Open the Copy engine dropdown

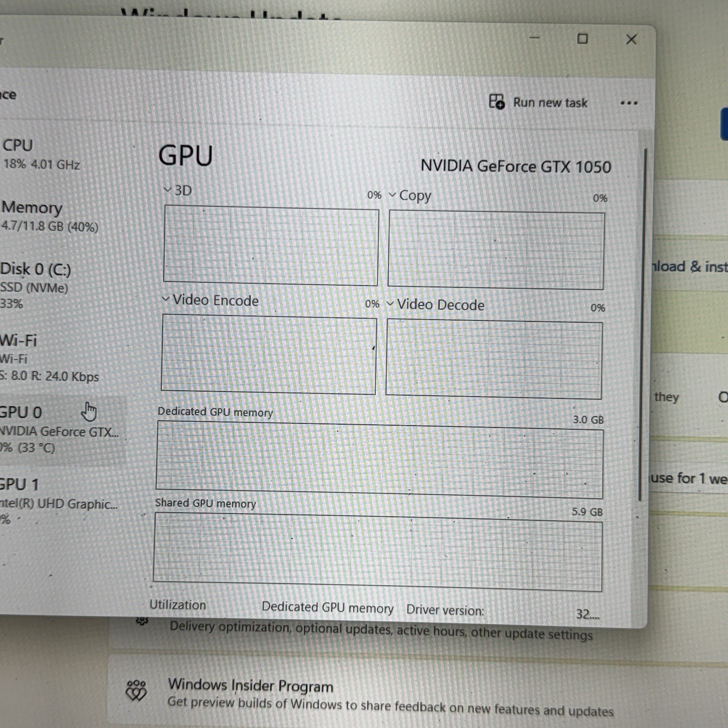pyautogui.click(x=392, y=195)
